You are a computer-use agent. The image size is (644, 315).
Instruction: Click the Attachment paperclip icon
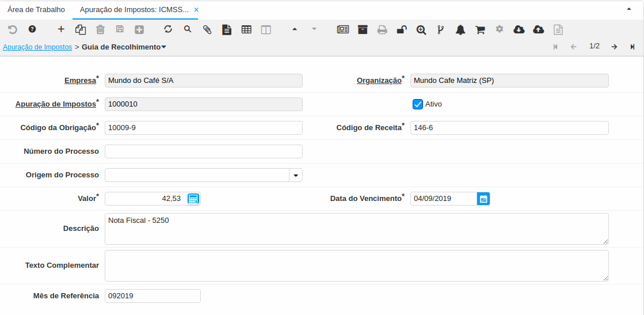tap(207, 29)
